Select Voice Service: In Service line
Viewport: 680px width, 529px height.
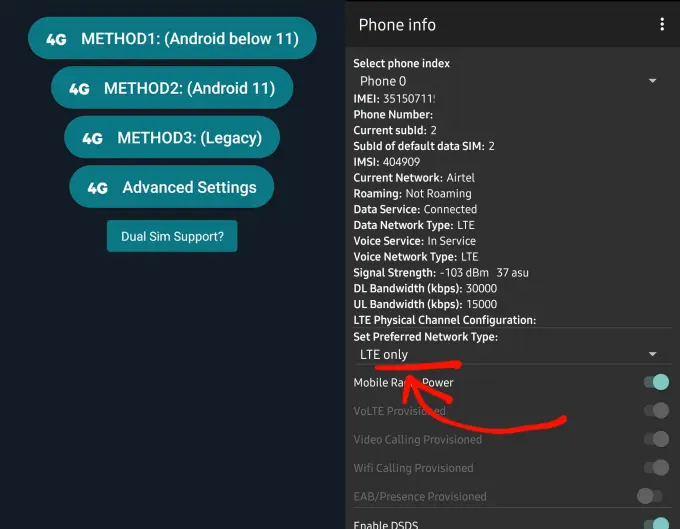pos(415,241)
